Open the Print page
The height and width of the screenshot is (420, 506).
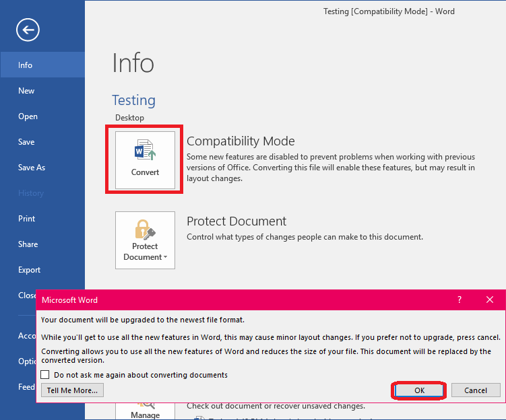coord(42,219)
